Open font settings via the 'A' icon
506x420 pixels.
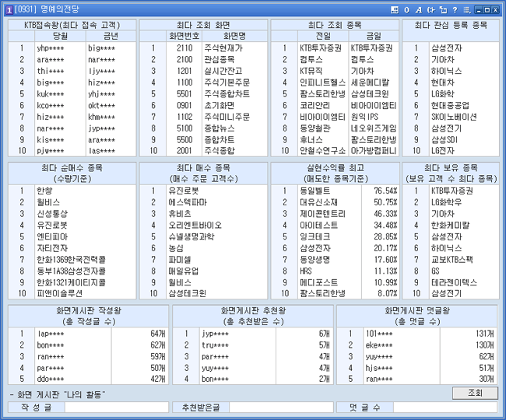coord(418,9)
